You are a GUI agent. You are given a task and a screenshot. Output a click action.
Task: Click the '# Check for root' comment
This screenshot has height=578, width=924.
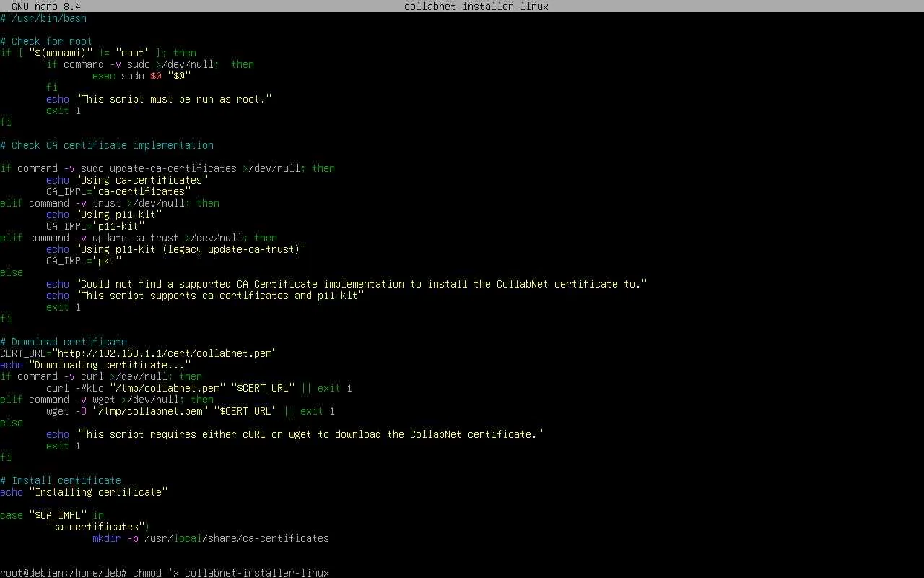coord(46,41)
